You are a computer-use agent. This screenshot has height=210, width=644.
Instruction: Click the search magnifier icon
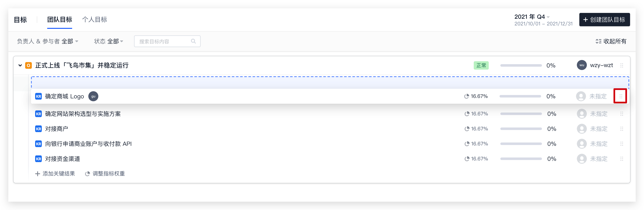tap(193, 41)
